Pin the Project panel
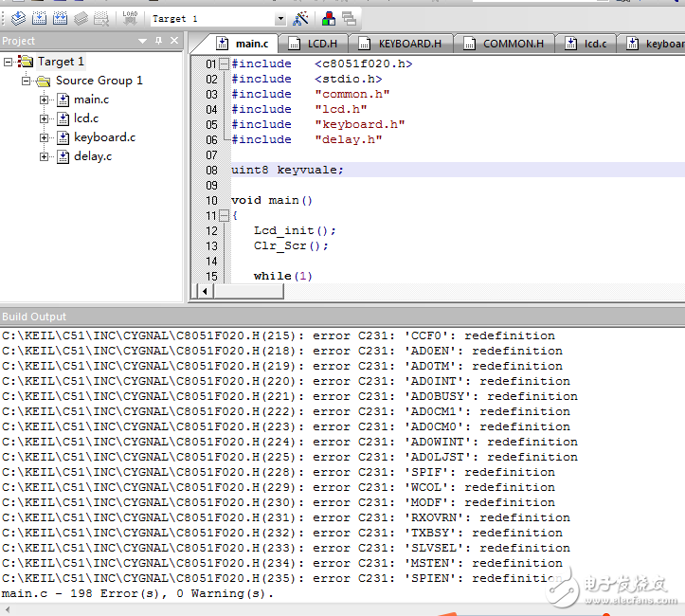685x616 pixels. [159, 41]
